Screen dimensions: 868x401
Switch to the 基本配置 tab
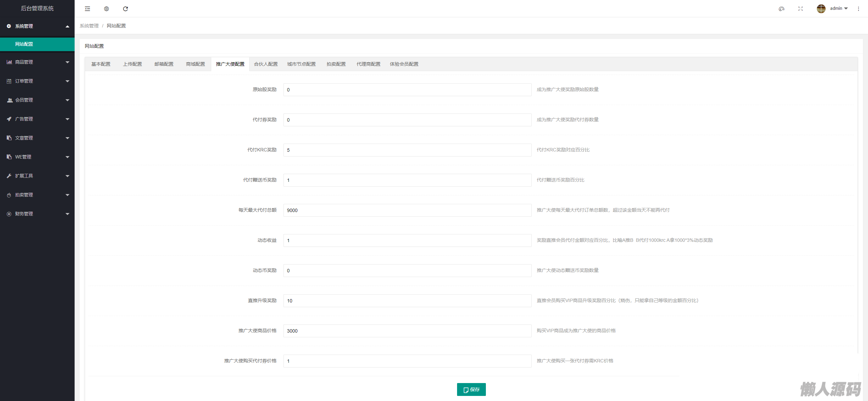(101, 64)
